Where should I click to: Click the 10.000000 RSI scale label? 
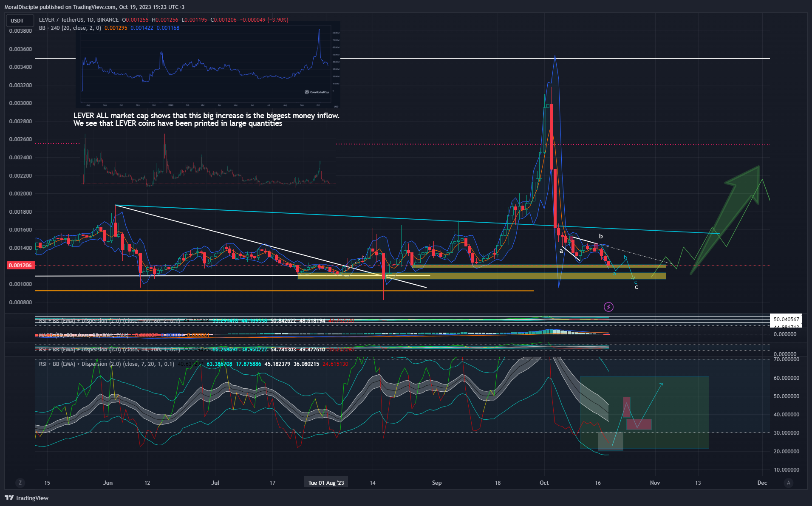787,469
